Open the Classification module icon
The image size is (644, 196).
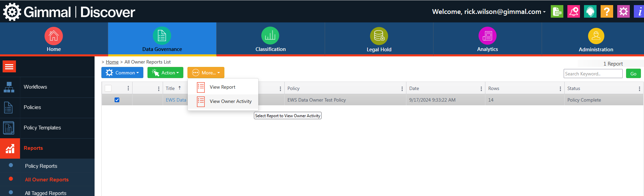pos(270,36)
